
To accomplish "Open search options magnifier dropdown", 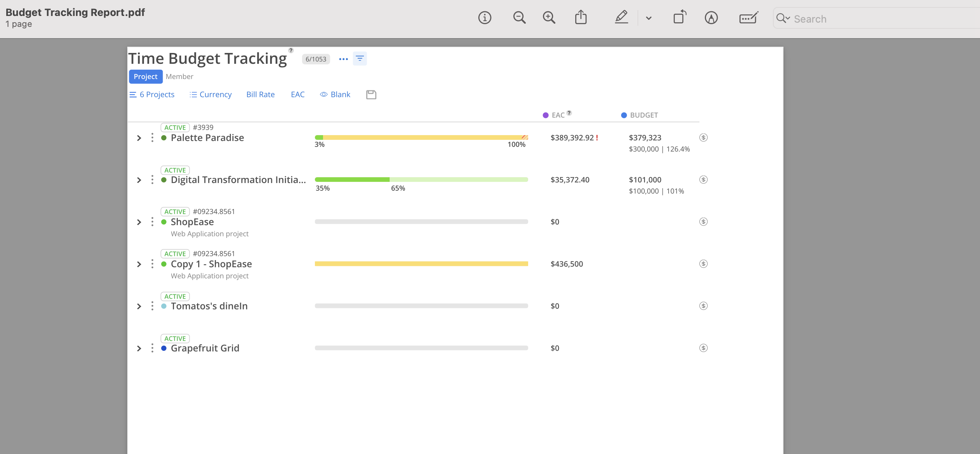I will click(x=783, y=18).
